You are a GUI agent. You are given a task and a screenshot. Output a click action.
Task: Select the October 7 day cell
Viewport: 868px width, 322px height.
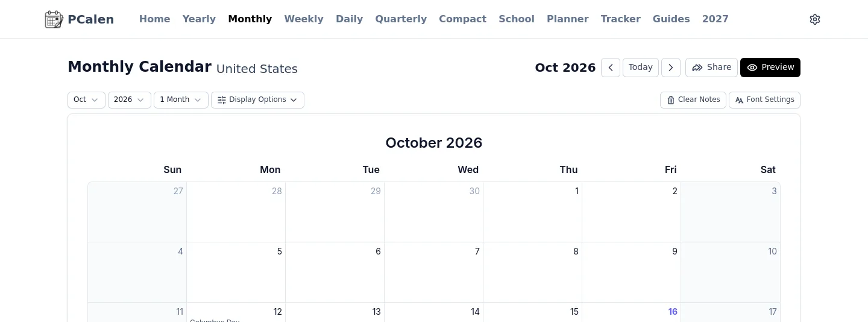coord(434,273)
